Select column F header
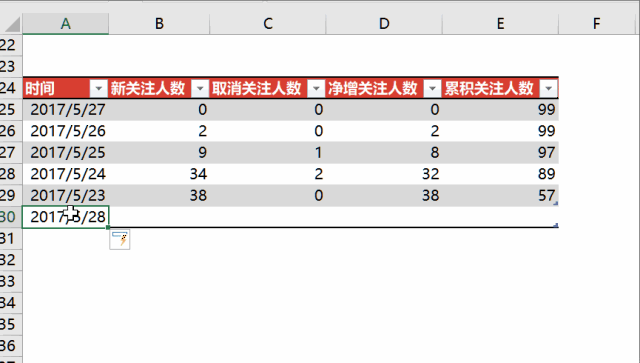This screenshot has width=640, height=363. pos(596,24)
